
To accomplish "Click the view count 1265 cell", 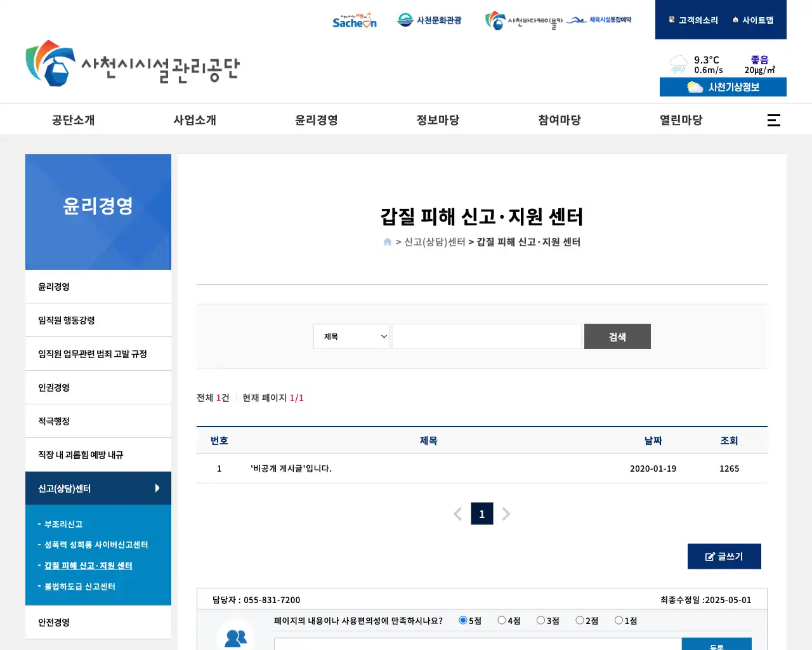I will [x=730, y=468].
